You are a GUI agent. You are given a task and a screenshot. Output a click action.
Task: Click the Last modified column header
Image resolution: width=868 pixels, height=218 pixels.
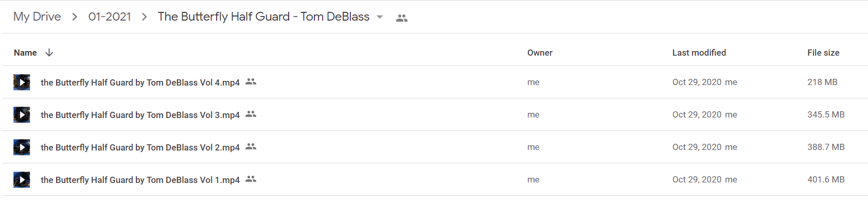point(699,53)
